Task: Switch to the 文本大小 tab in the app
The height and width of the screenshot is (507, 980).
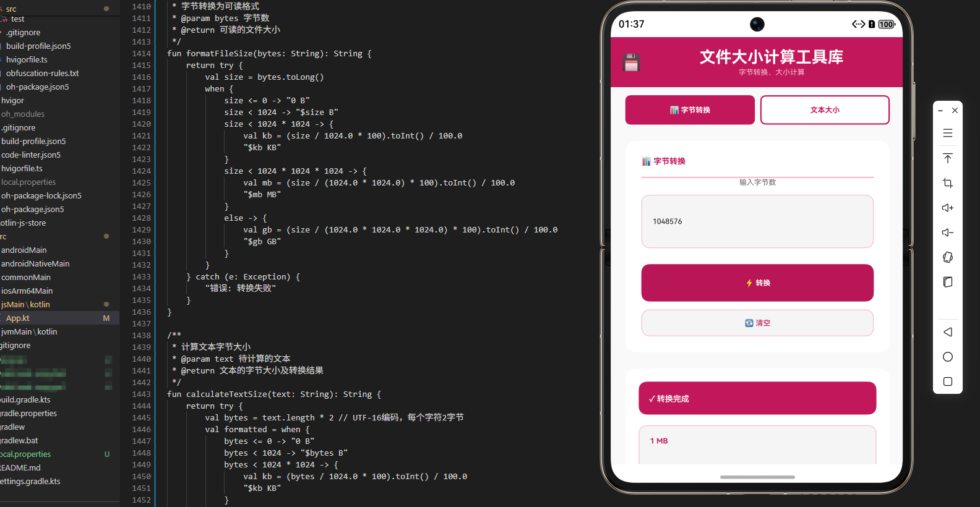Action: click(825, 110)
